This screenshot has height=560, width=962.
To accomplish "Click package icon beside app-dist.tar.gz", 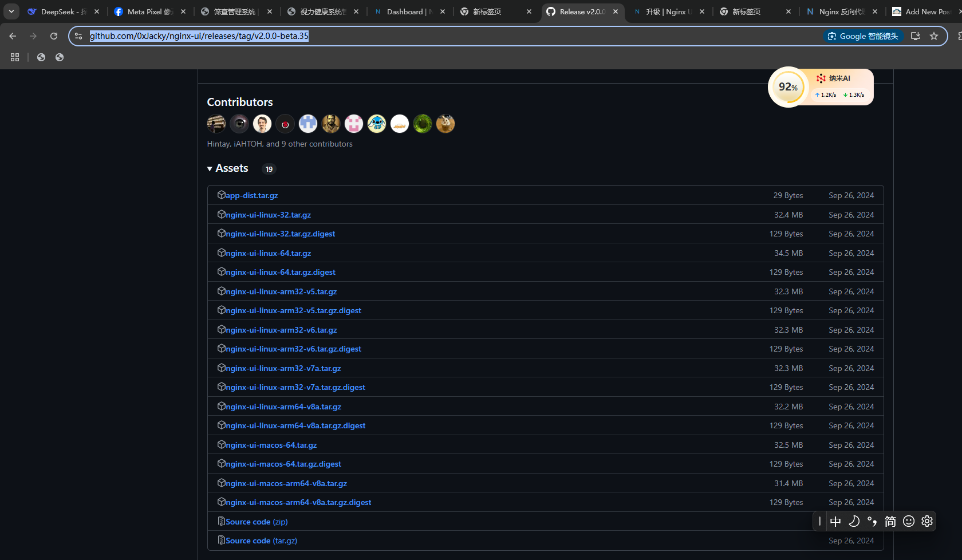I will tap(221, 195).
